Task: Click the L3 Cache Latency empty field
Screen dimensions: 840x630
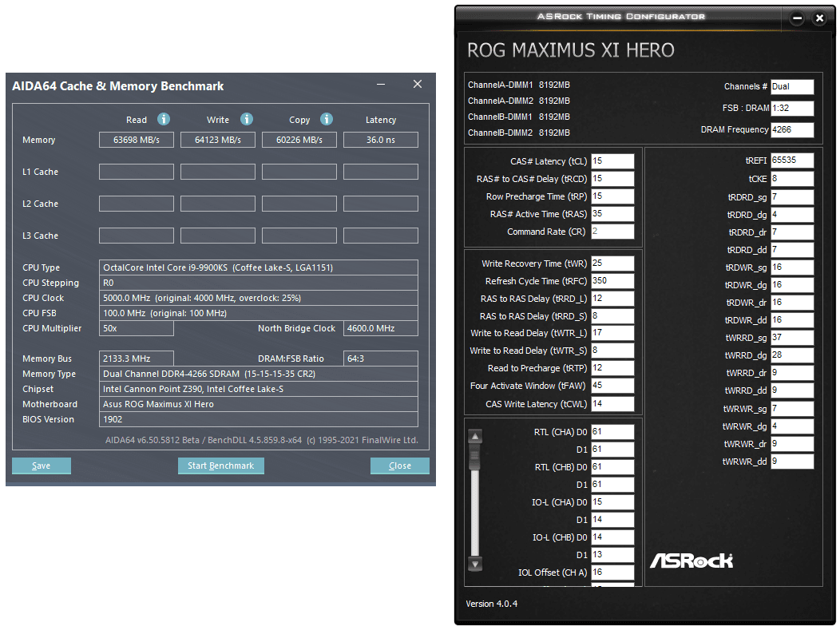Action: 381,236
